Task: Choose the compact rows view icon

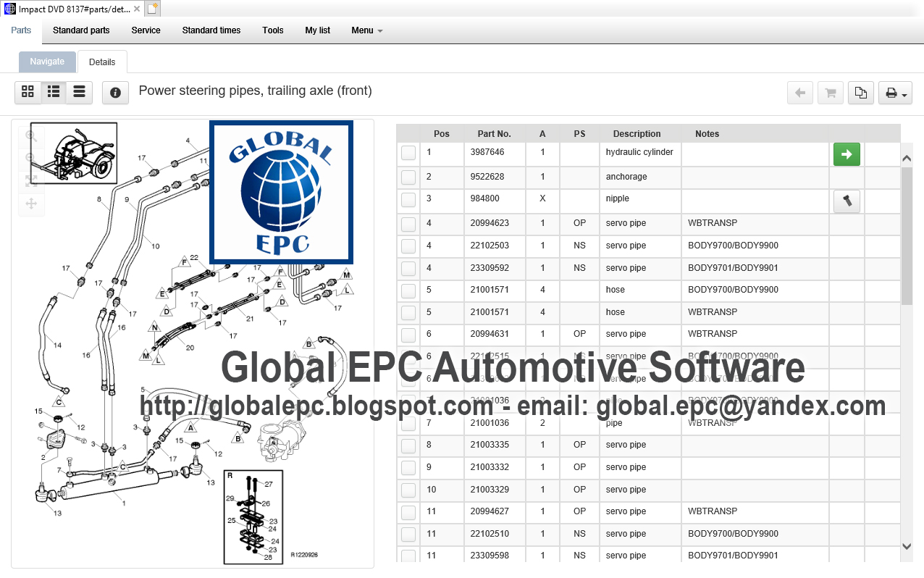Action: [80, 92]
